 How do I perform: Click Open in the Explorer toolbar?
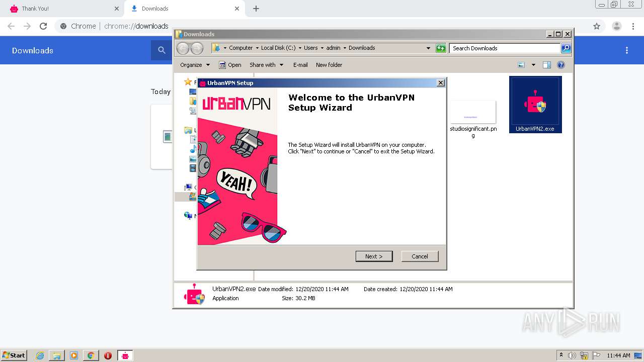(230, 65)
